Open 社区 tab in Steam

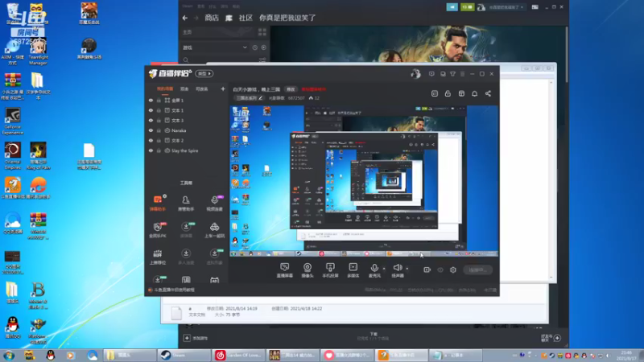click(x=246, y=18)
